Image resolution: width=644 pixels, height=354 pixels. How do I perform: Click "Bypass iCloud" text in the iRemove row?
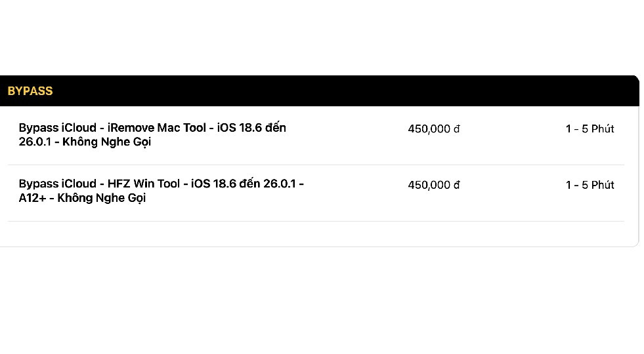tap(58, 128)
